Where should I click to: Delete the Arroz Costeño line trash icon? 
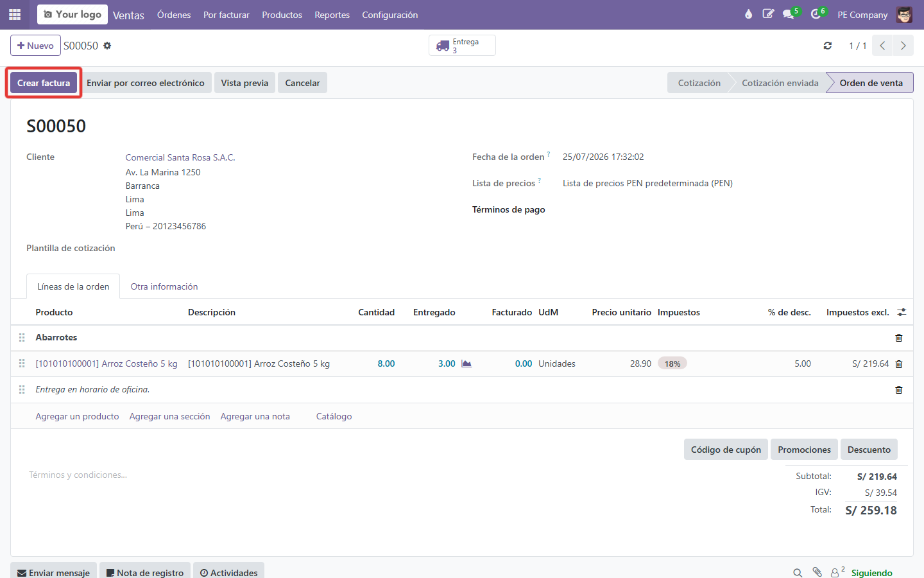(x=898, y=364)
